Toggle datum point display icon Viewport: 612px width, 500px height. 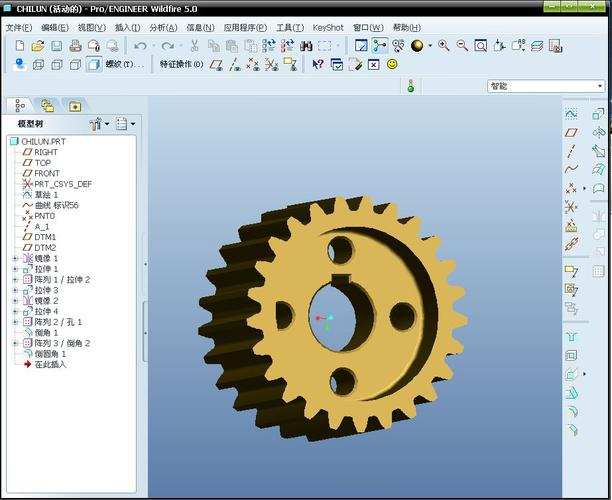point(253,64)
